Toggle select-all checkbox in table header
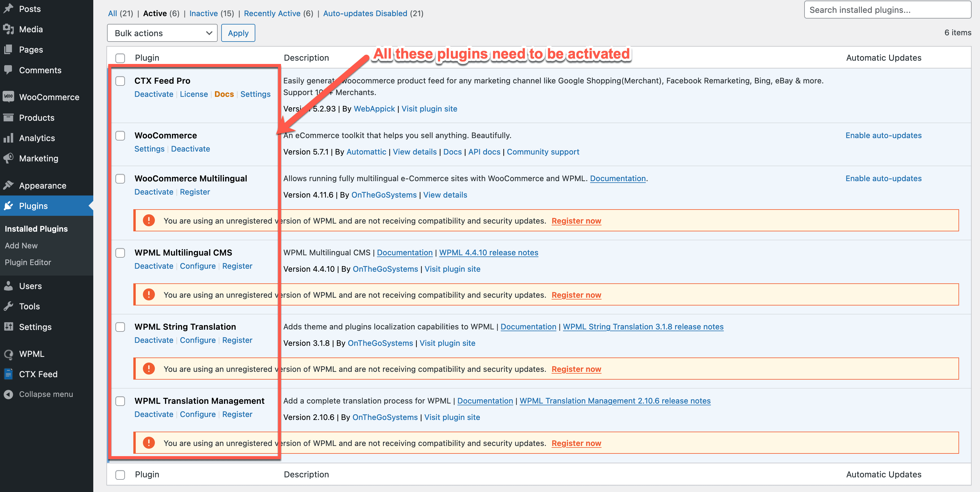The height and width of the screenshot is (492, 980). pos(120,58)
